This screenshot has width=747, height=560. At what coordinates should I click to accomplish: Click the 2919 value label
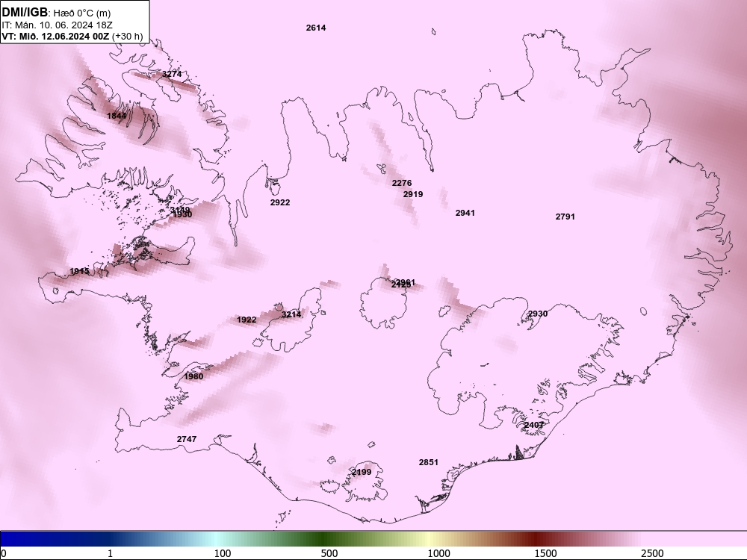(x=413, y=194)
